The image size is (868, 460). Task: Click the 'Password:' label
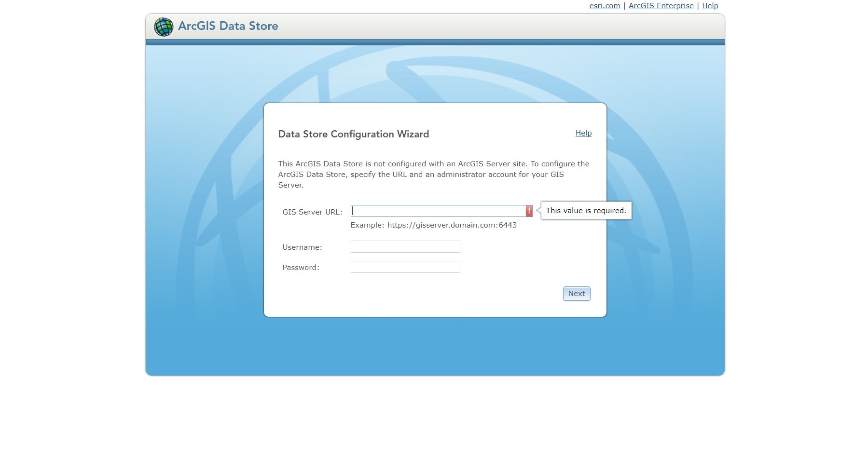301,268
